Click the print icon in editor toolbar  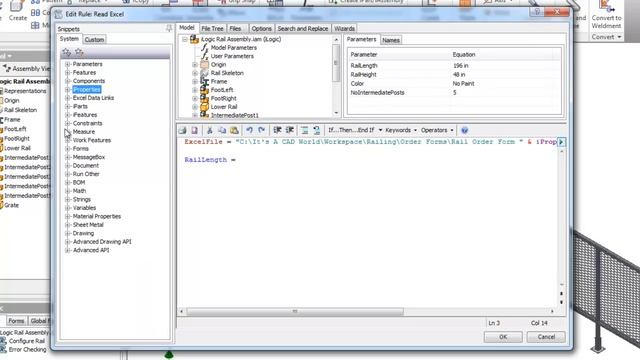pos(182,130)
